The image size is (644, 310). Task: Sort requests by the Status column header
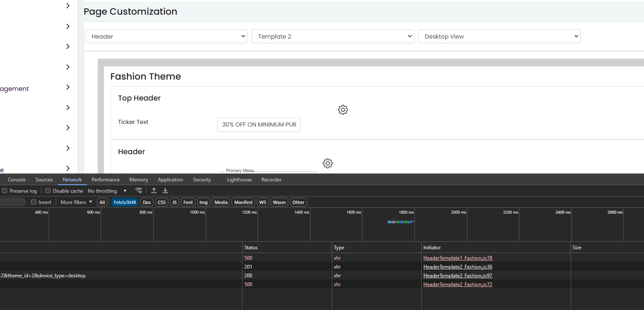click(x=287, y=248)
